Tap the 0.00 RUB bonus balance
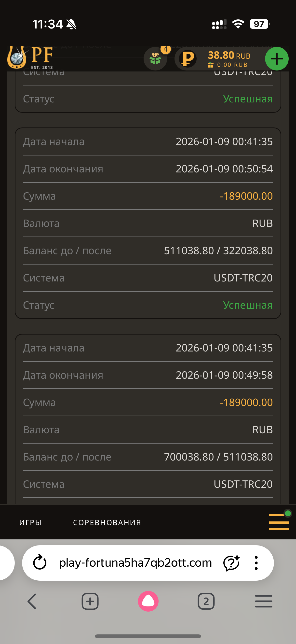 click(232, 65)
